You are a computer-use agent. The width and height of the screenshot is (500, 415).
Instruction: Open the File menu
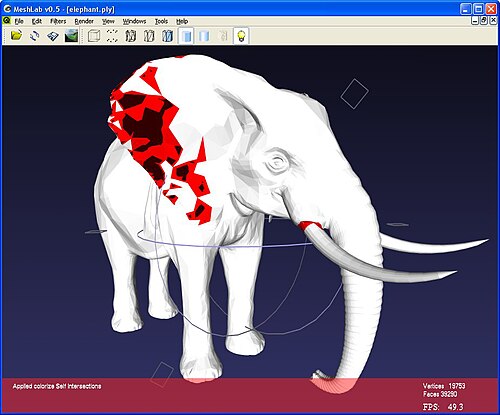point(19,21)
